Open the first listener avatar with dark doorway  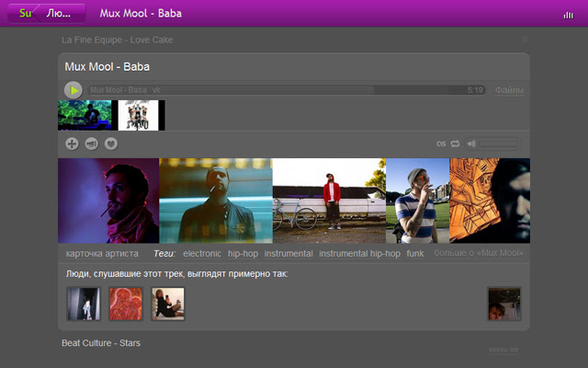click(84, 304)
